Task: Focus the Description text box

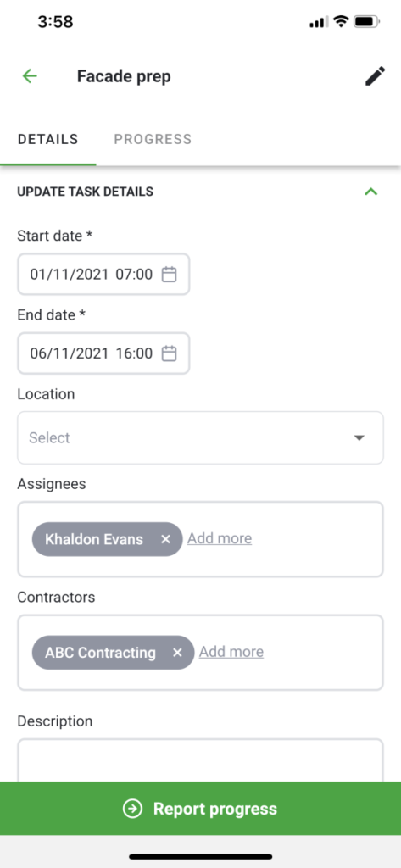Action: (200, 760)
